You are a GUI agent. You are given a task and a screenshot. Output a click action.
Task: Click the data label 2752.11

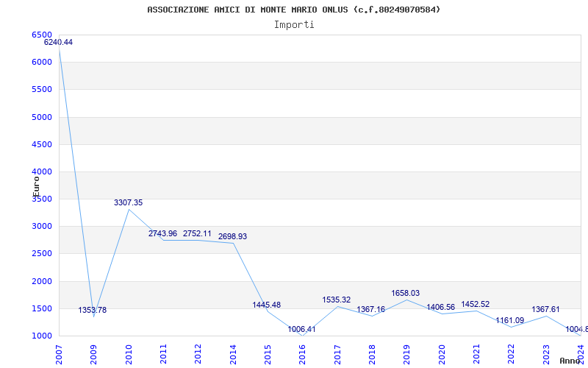pyautogui.click(x=197, y=233)
